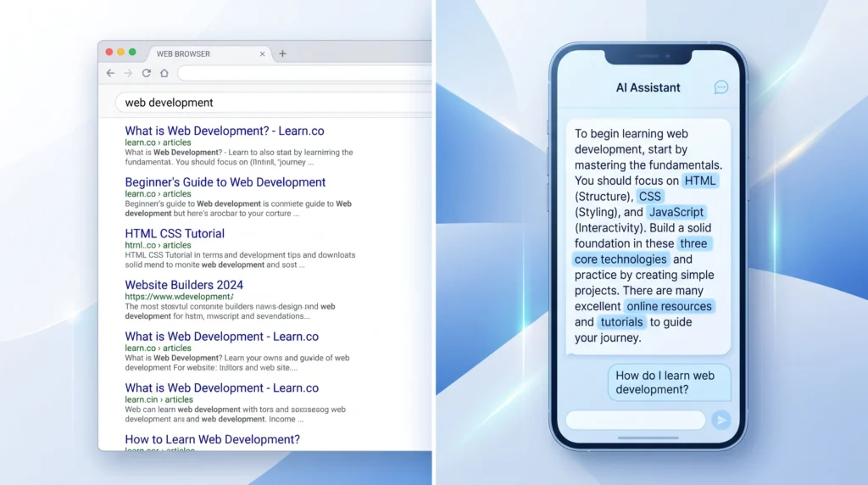Tap the highlighted JavaScript keyword
This screenshot has width=868, height=485.
pyautogui.click(x=676, y=212)
